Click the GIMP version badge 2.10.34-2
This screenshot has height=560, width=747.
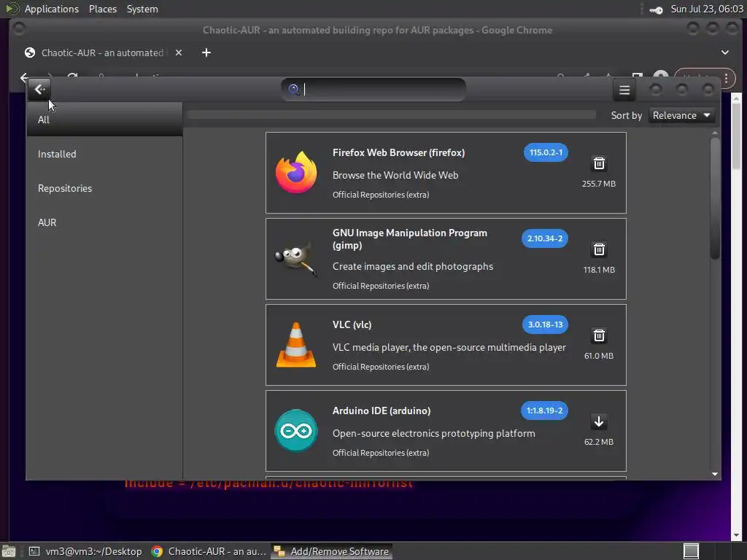[544, 238]
